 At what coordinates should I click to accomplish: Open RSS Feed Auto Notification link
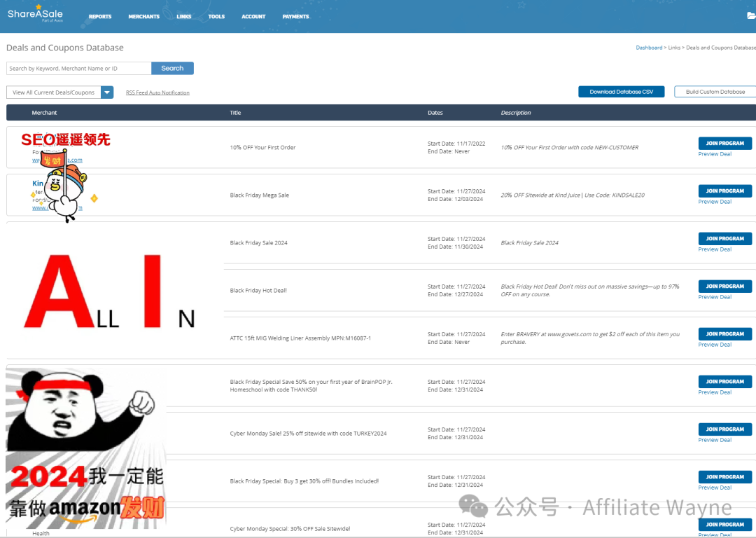[x=157, y=92]
